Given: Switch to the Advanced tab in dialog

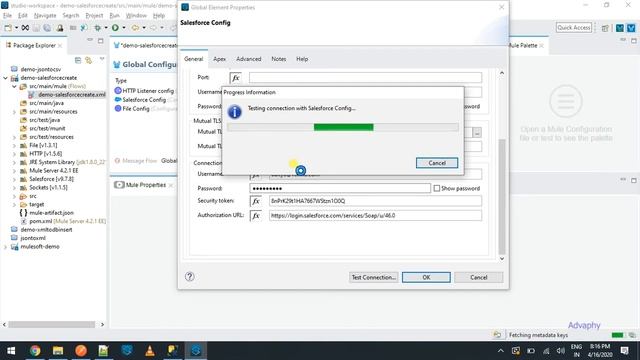Looking at the screenshot, I should pos(249,59).
